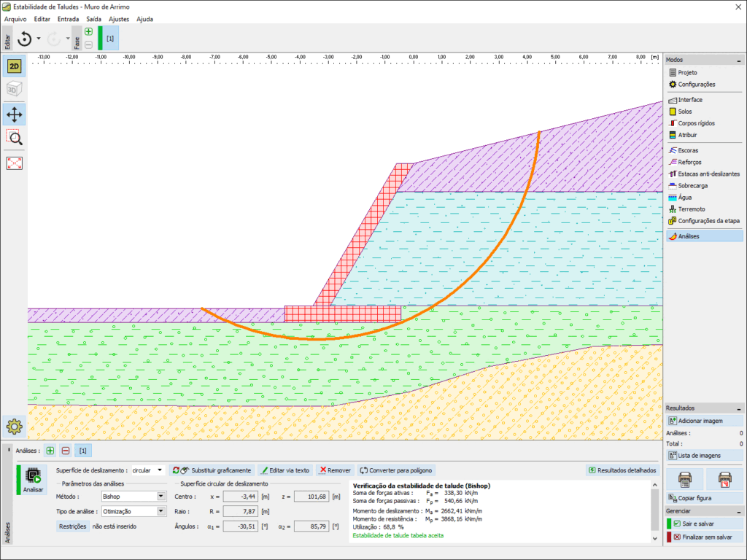Activate the zoom region magnifier tool
Image resolution: width=747 pixels, height=560 pixels.
coord(14,138)
